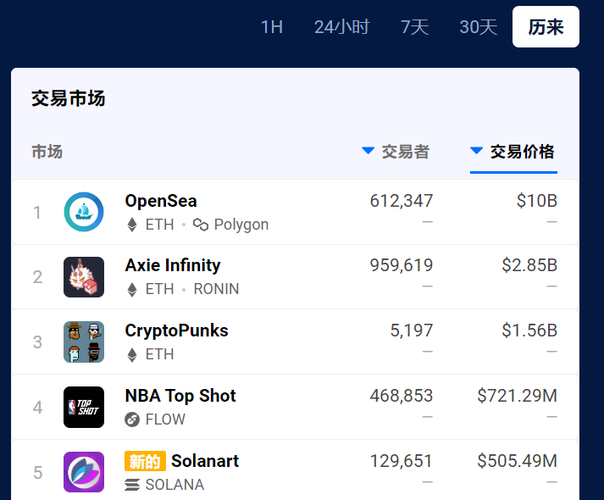Switch to the 7天 time range
604x500 pixels.
(x=414, y=27)
